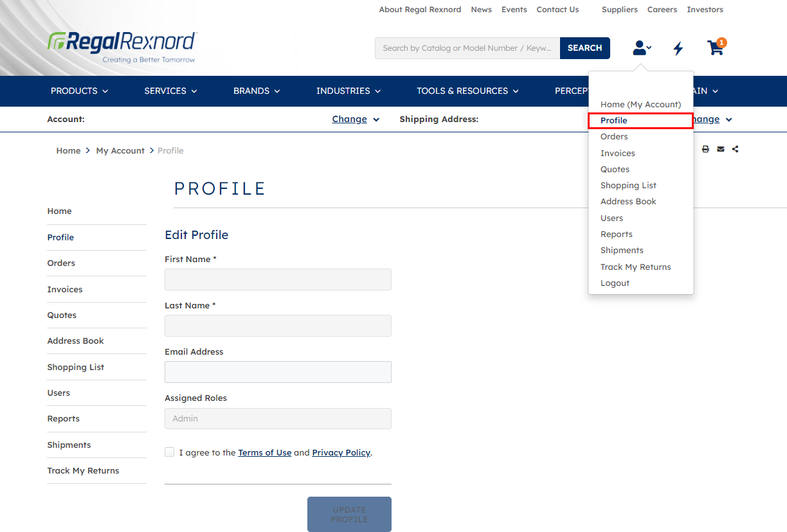Click the Assigned Roles Admin field
Viewport: 787px width, 532px height.
278,418
